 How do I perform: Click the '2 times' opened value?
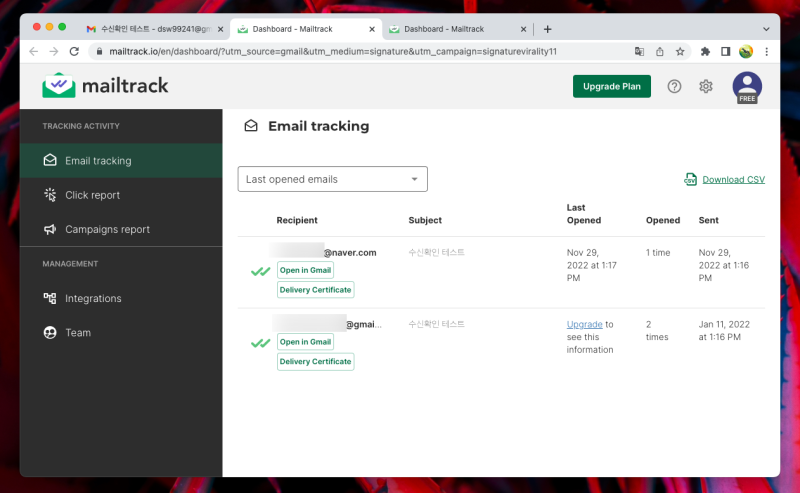pos(656,331)
